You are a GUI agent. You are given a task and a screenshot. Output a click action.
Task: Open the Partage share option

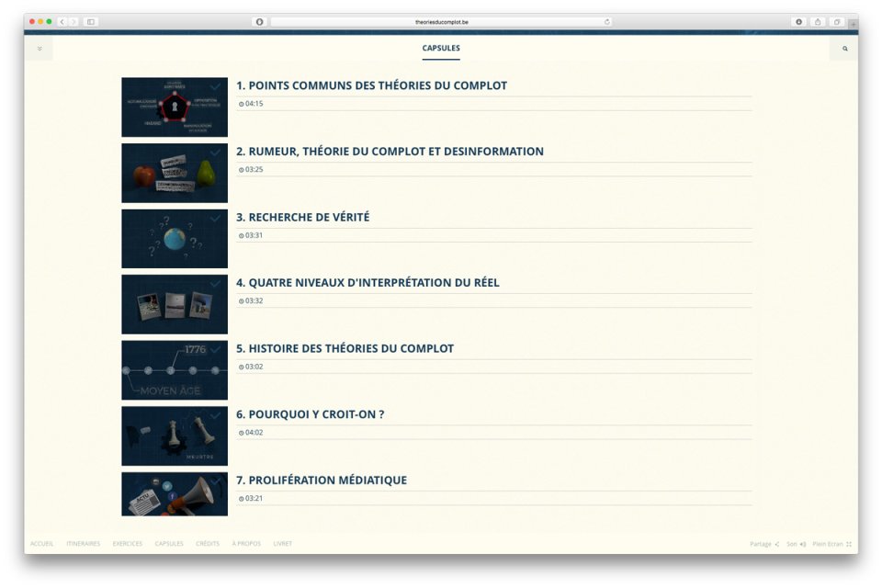pyautogui.click(x=764, y=544)
